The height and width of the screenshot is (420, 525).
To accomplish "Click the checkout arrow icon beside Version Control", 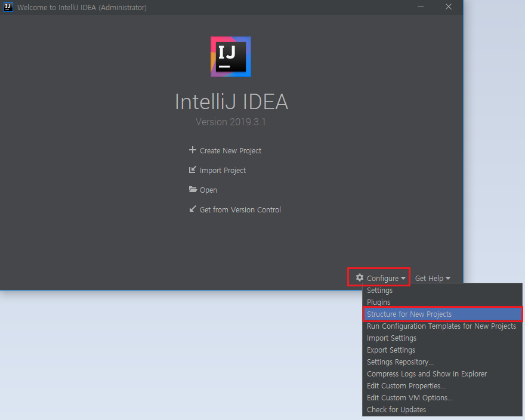I will tap(193, 209).
